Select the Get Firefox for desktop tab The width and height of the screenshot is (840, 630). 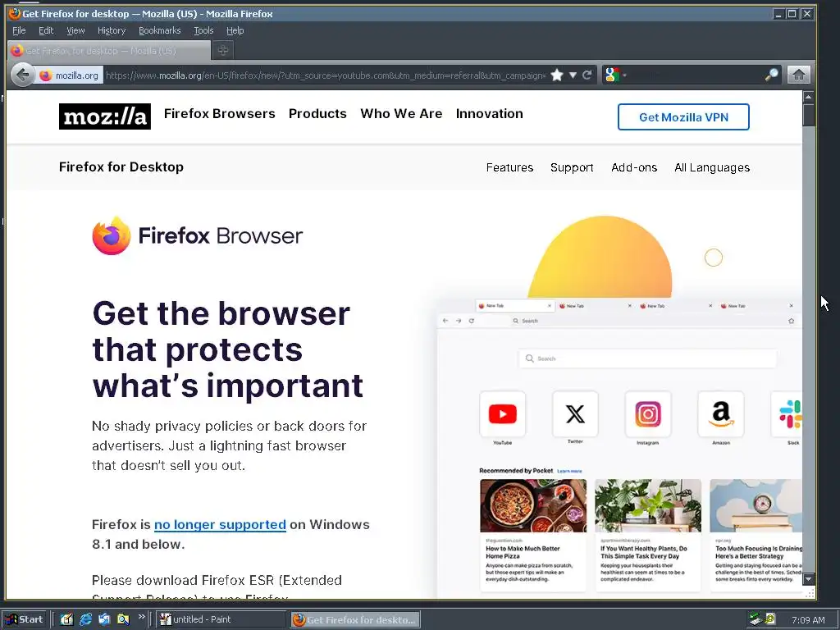point(109,50)
